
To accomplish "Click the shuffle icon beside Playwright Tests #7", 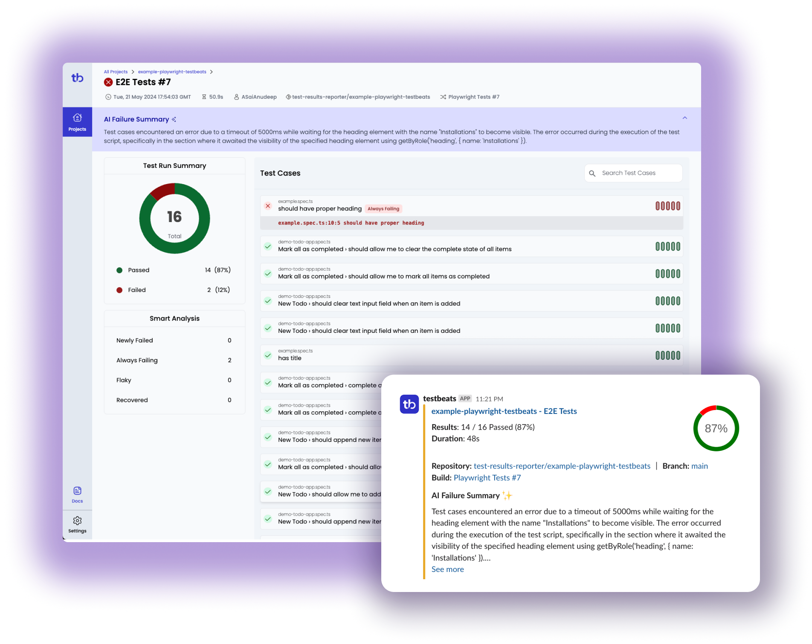I will pyautogui.click(x=443, y=97).
